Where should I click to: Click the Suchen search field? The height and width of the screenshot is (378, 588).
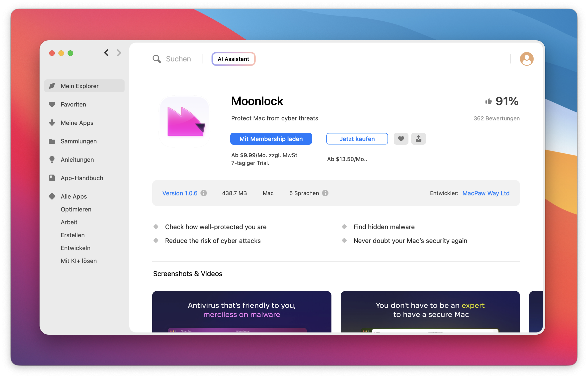point(178,59)
